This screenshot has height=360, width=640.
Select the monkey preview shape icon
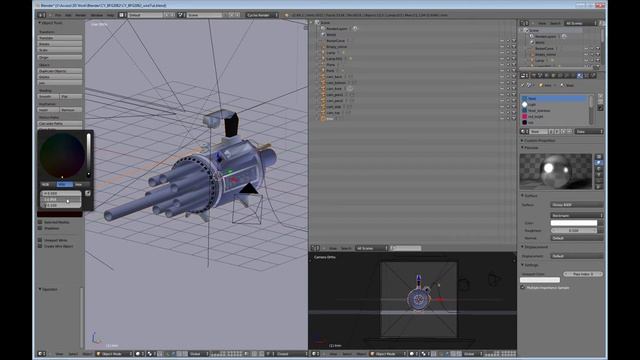(599, 175)
